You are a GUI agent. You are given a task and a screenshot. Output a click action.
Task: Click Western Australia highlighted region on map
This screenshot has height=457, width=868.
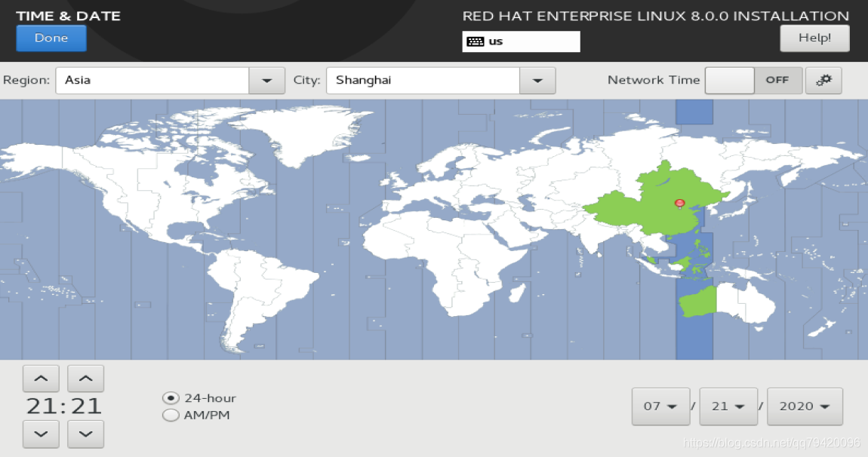click(699, 302)
